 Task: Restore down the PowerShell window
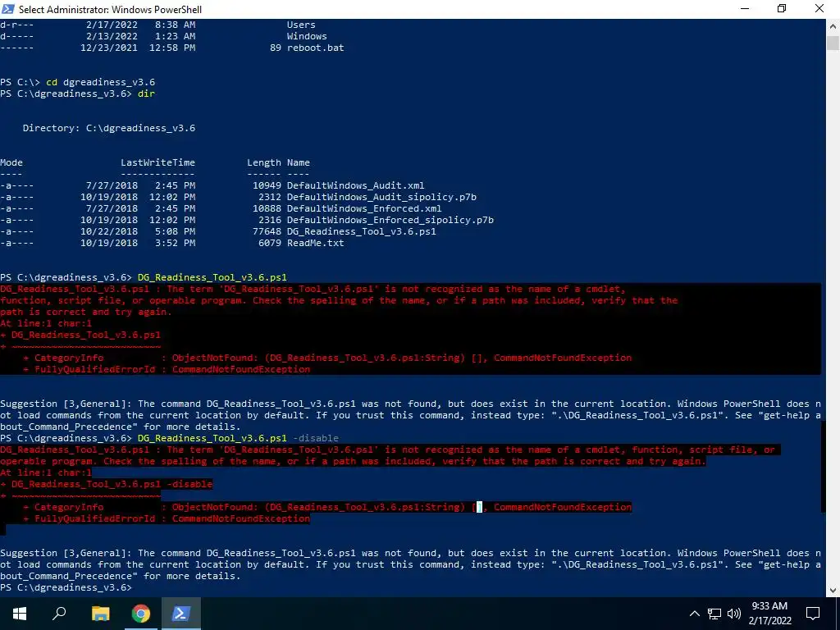click(x=782, y=9)
